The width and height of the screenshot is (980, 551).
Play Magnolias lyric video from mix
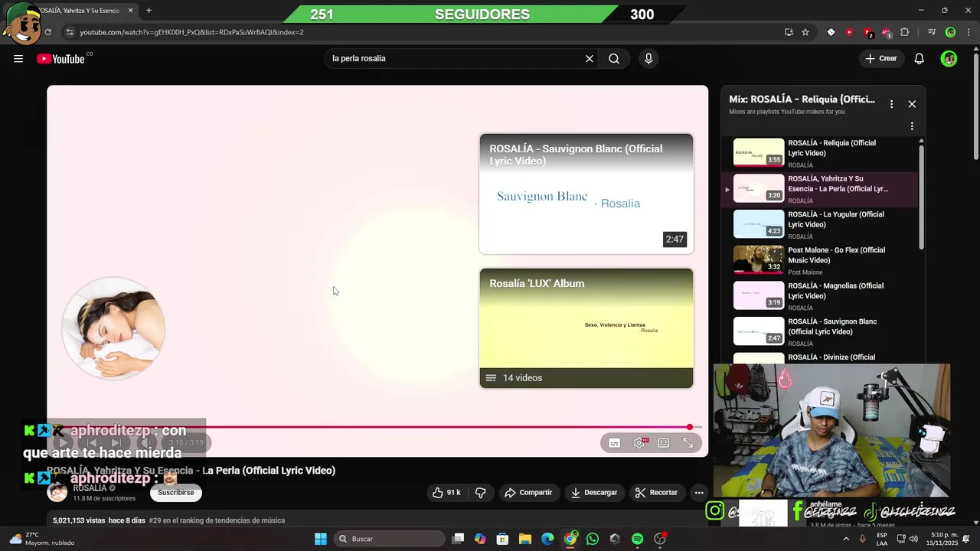(x=819, y=296)
